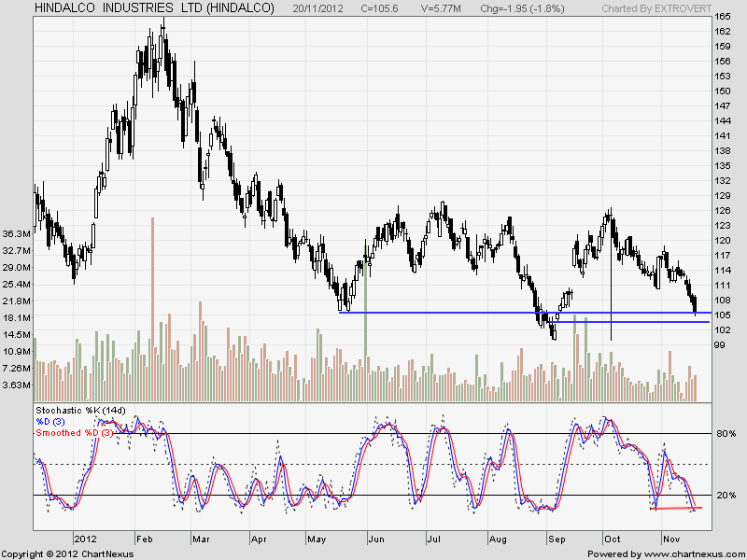
Task: Click the red trendline on the stochastic panel
Action: (x=674, y=509)
